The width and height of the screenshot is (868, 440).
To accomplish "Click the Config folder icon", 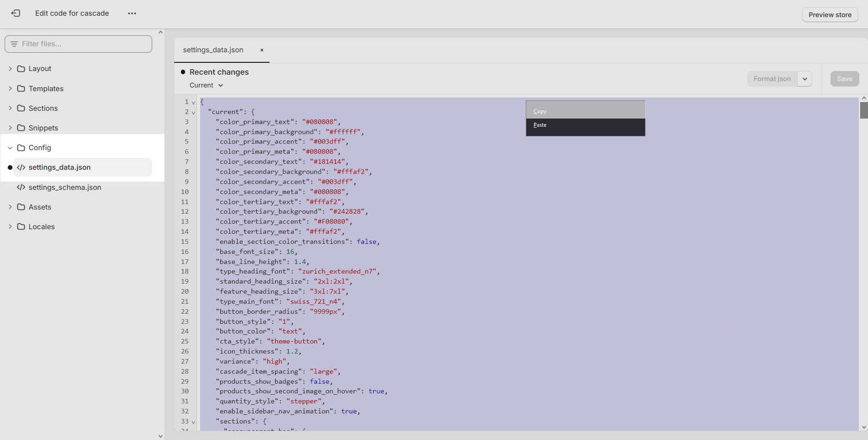I will [x=21, y=148].
